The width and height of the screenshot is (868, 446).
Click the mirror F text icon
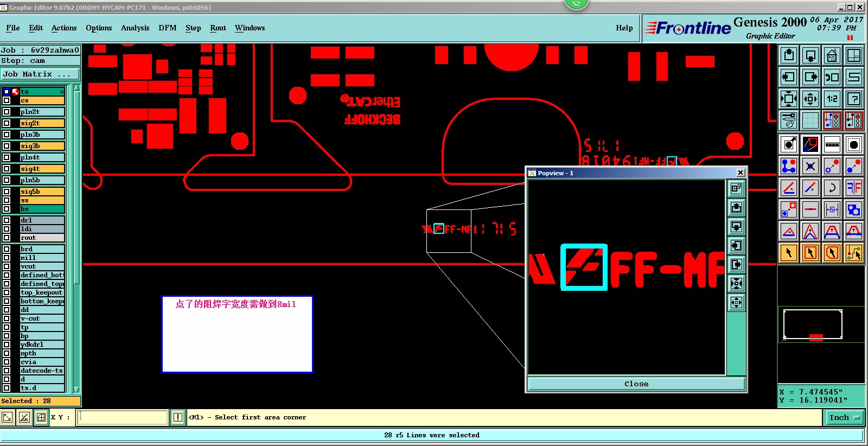[x=854, y=188]
